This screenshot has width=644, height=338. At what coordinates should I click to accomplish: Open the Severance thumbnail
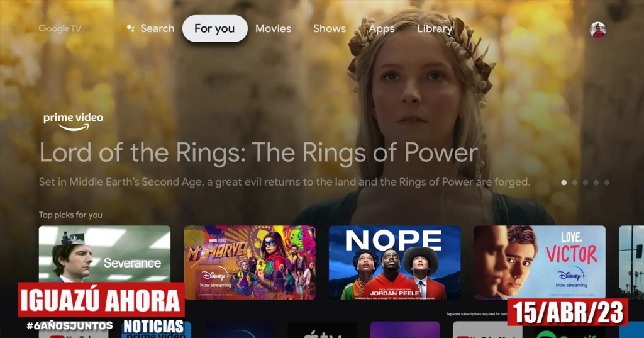coord(104,254)
